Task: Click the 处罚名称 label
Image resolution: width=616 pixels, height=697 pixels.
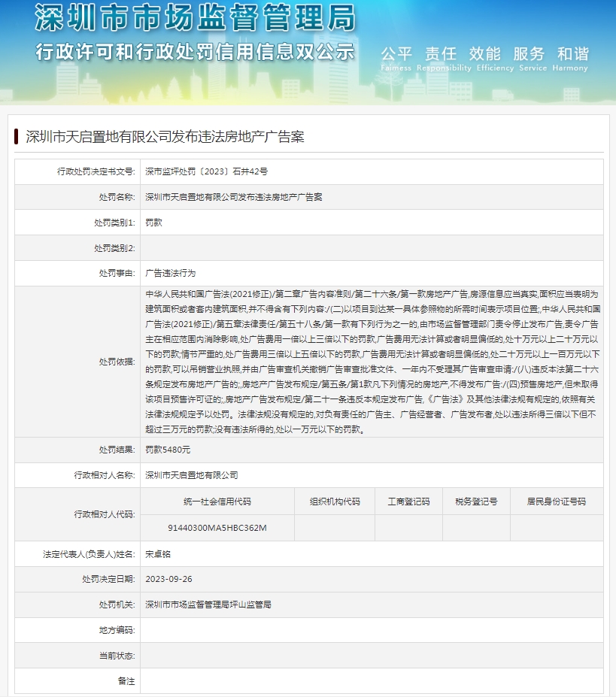Action: click(x=117, y=197)
